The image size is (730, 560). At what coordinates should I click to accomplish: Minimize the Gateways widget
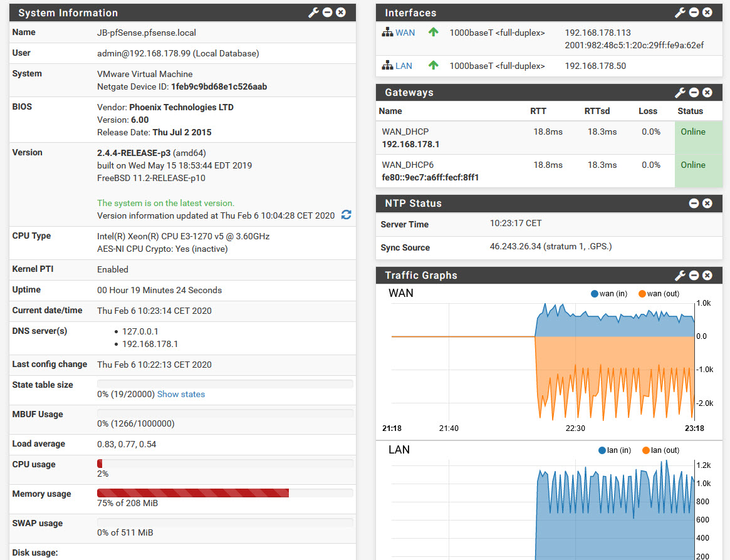tap(694, 92)
